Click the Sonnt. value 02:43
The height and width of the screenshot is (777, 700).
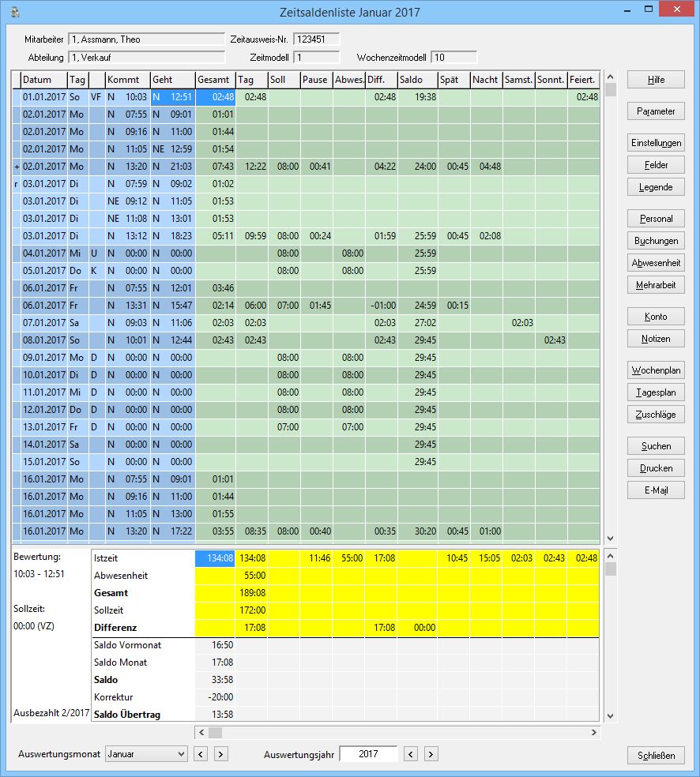(x=555, y=340)
